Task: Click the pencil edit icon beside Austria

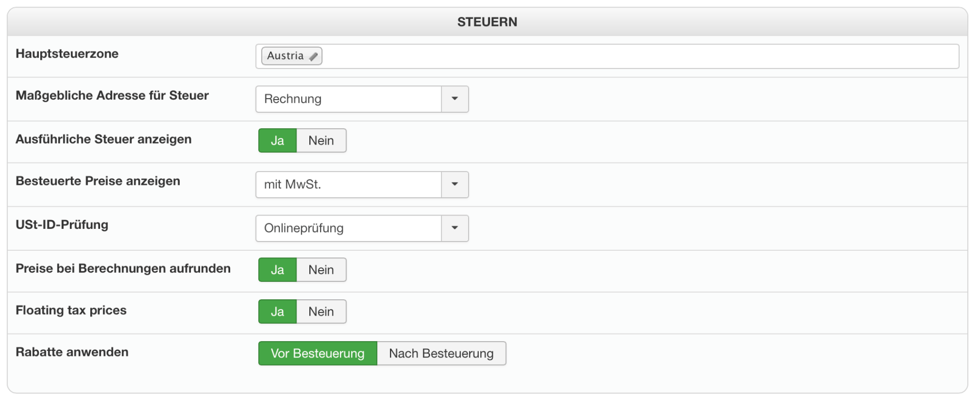Action: coord(313,57)
